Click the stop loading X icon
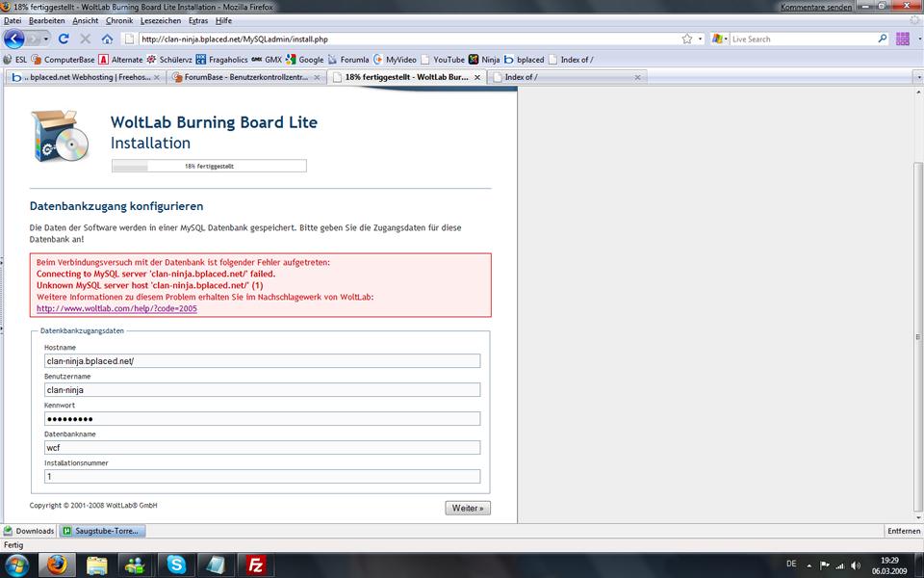Image resolution: width=924 pixels, height=578 pixels. pos(86,39)
